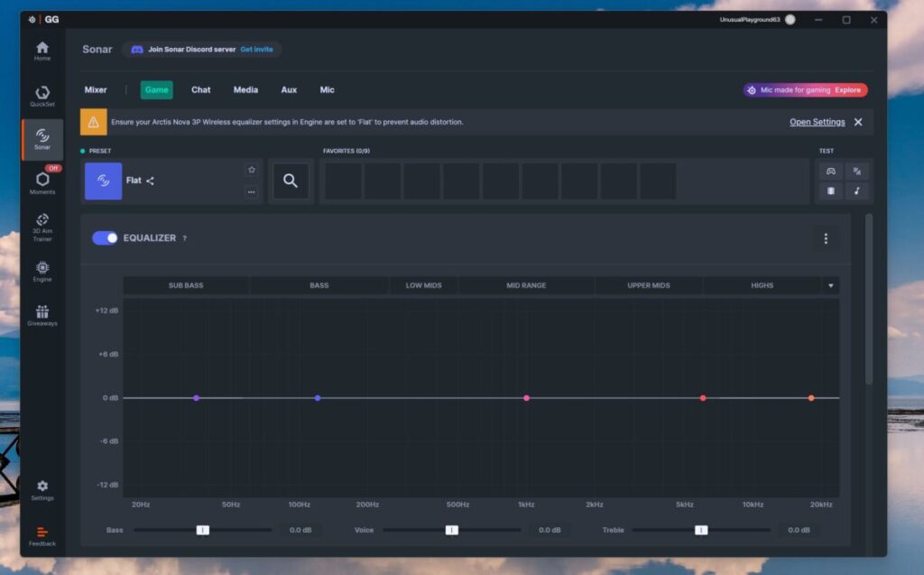The height and width of the screenshot is (575, 924).
Task: Select the orange highs EQ point
Action: pyautogui.click(x=811, y=398)
